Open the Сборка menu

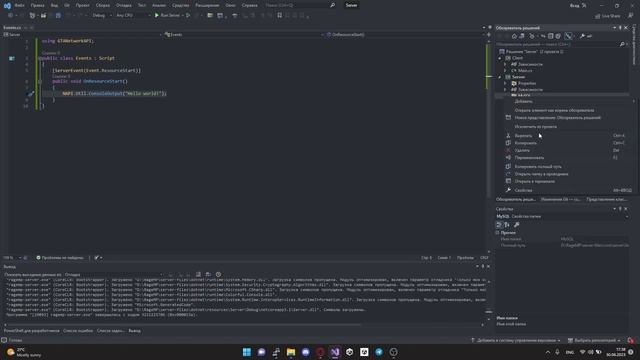(102, 5)
